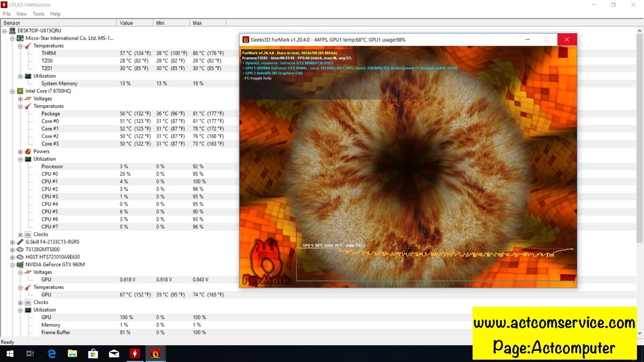
Task: Switch to HWMonitor taskbar icon
Action: coord(135,353)
